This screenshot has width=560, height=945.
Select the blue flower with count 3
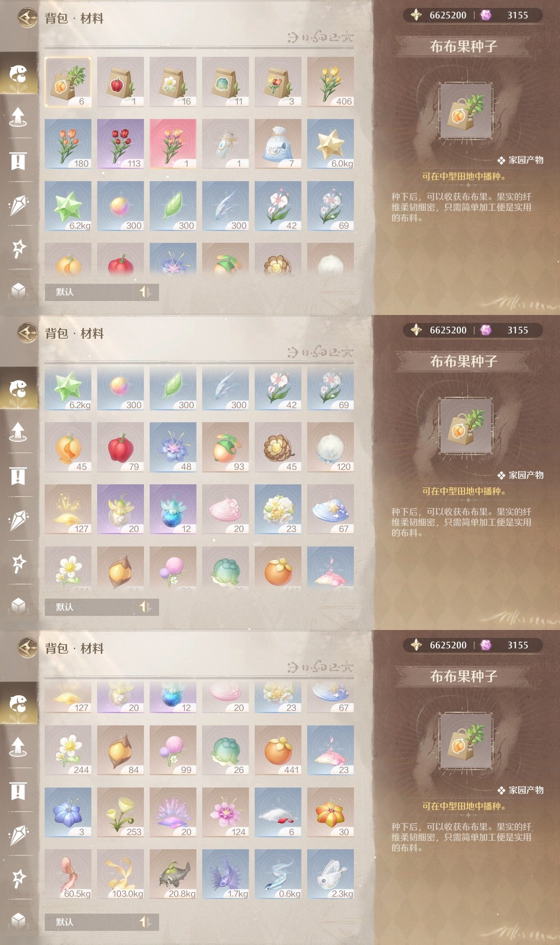(68, 812)
